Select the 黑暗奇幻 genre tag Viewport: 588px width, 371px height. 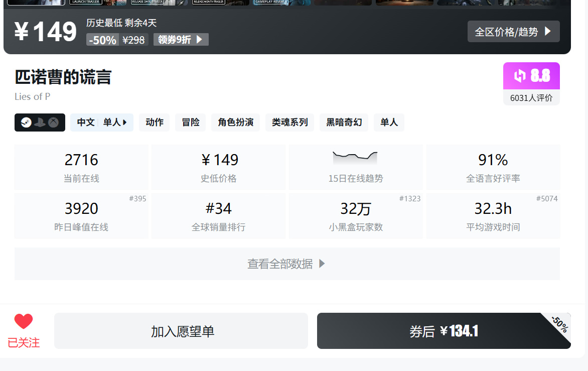click(344, 122)
